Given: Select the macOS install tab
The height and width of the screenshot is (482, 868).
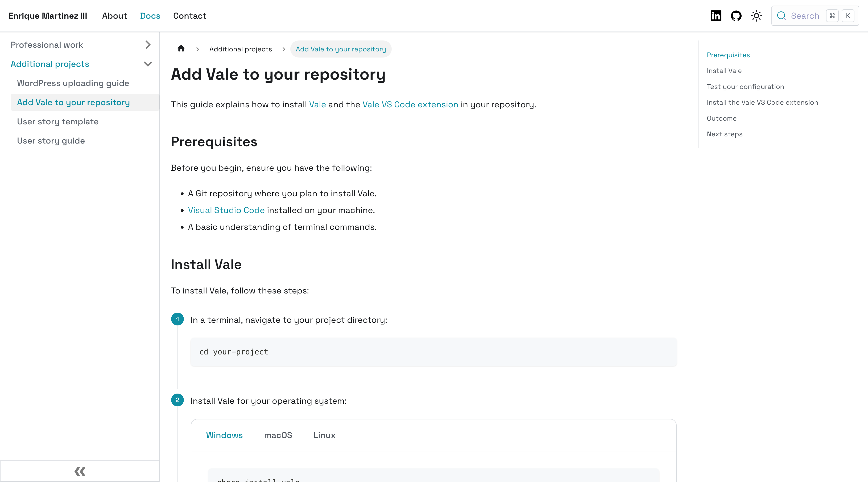Looking at the screenshot, I should (278, 435).
